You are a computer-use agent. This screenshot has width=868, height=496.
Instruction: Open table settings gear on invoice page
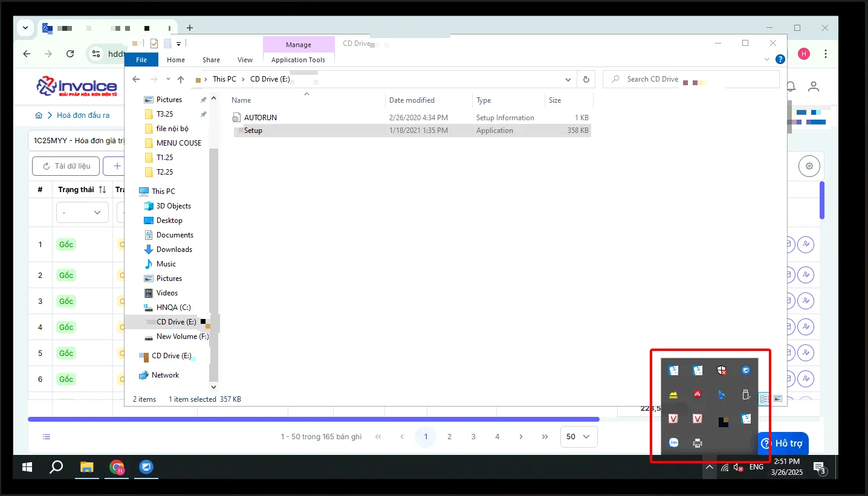(809, 166)
